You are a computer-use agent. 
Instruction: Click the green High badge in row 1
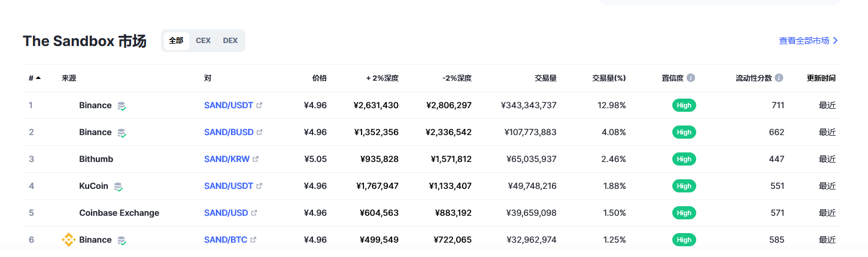(x=684, y=105)
